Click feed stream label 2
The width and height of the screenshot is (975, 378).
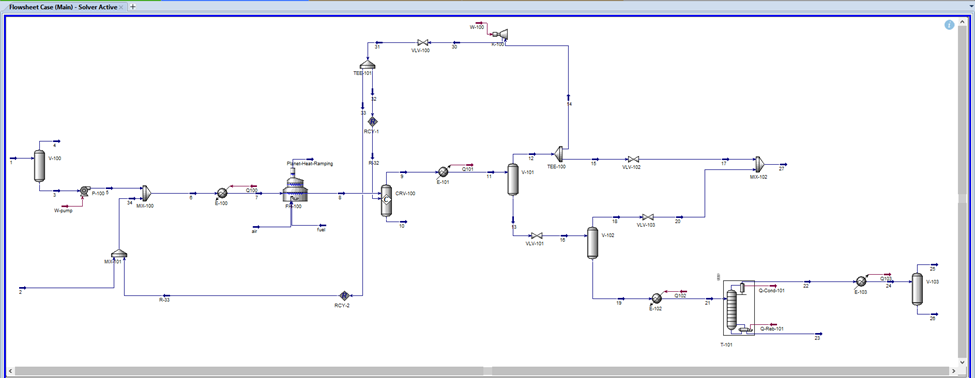point(21,291)
